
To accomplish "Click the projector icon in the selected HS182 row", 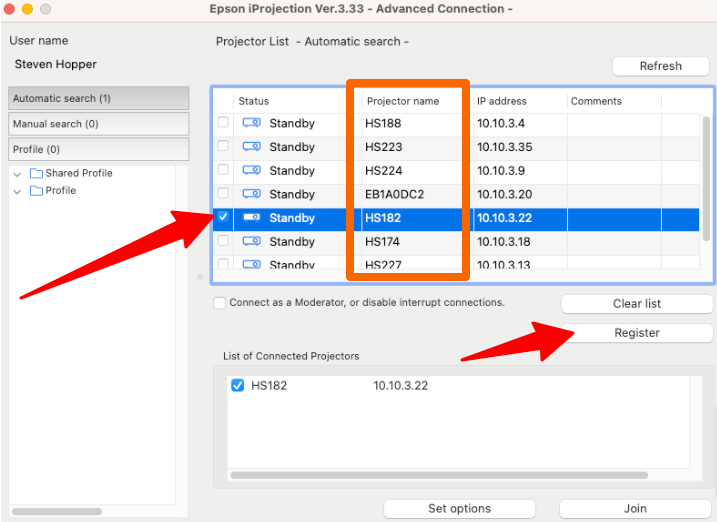I will pos(251,218).
